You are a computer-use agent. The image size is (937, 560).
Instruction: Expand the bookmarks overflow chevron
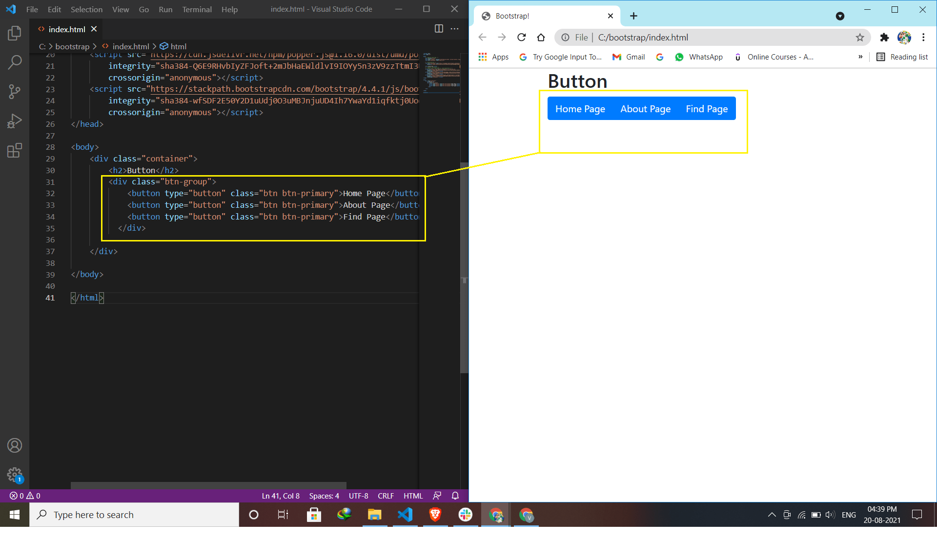tap(860, 57)
